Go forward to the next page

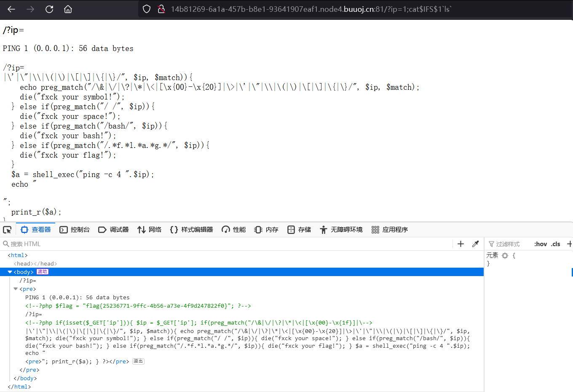tap(30, 9)
